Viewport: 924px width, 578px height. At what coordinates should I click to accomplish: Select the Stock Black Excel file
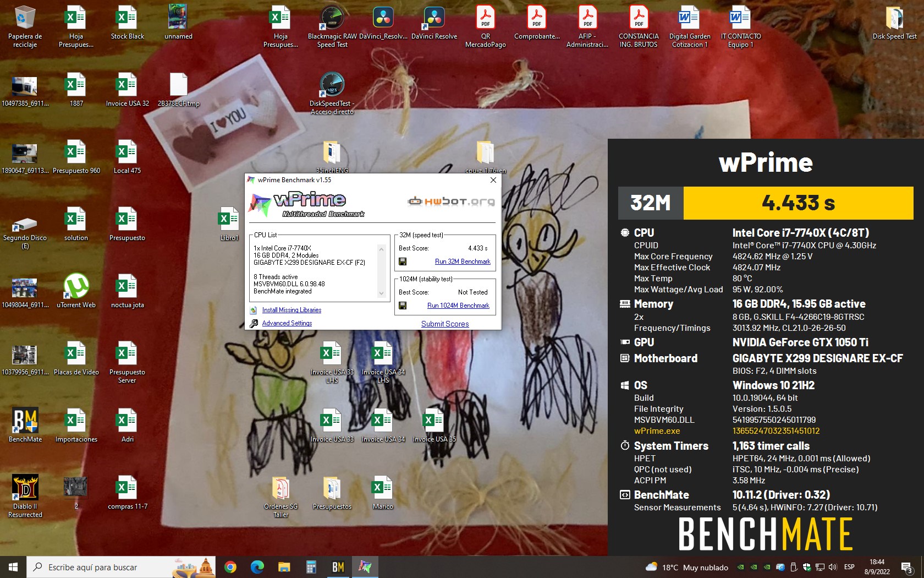pyautogui.click(x=127, y=23)
